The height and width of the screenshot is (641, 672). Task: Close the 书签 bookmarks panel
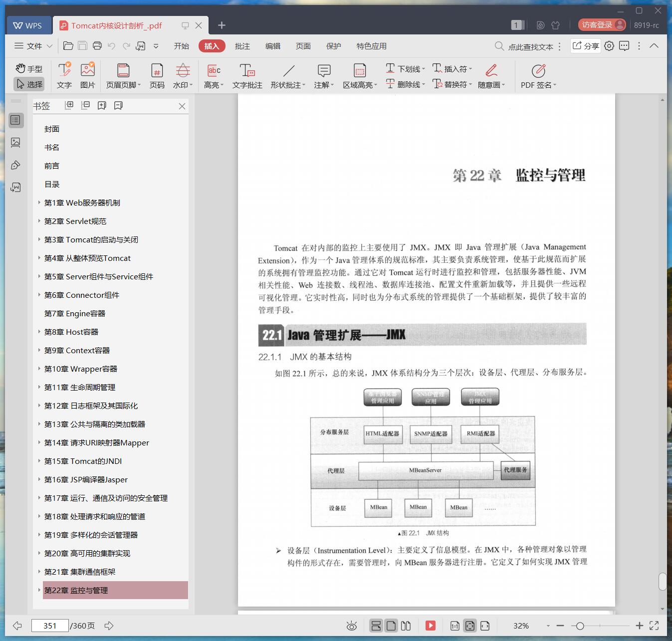tap(182, 106)
